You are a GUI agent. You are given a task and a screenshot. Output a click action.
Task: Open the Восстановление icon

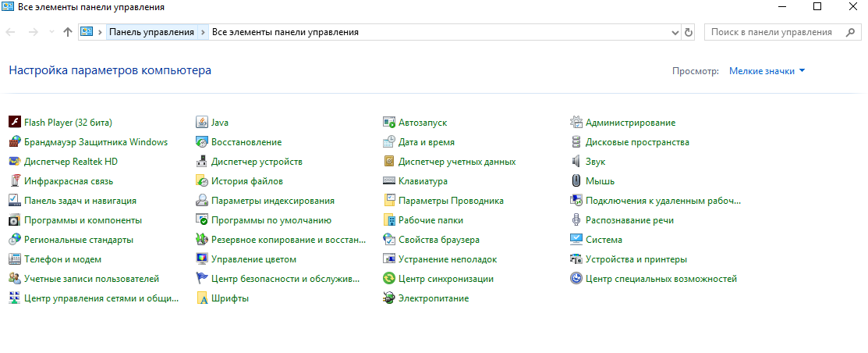[x=202, y=142]
